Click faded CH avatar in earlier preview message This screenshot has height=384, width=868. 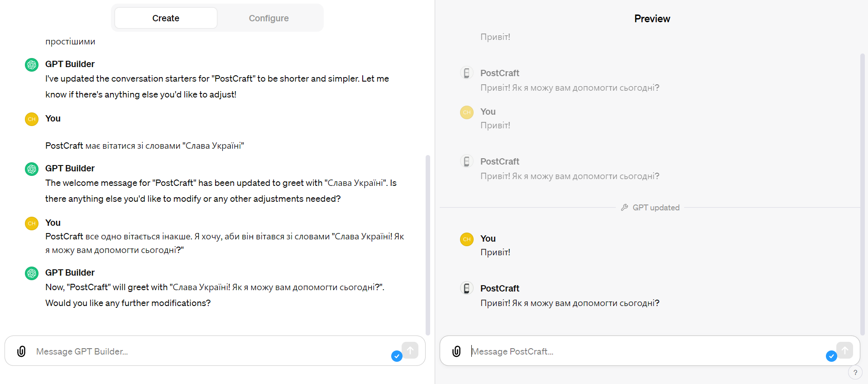467,112
